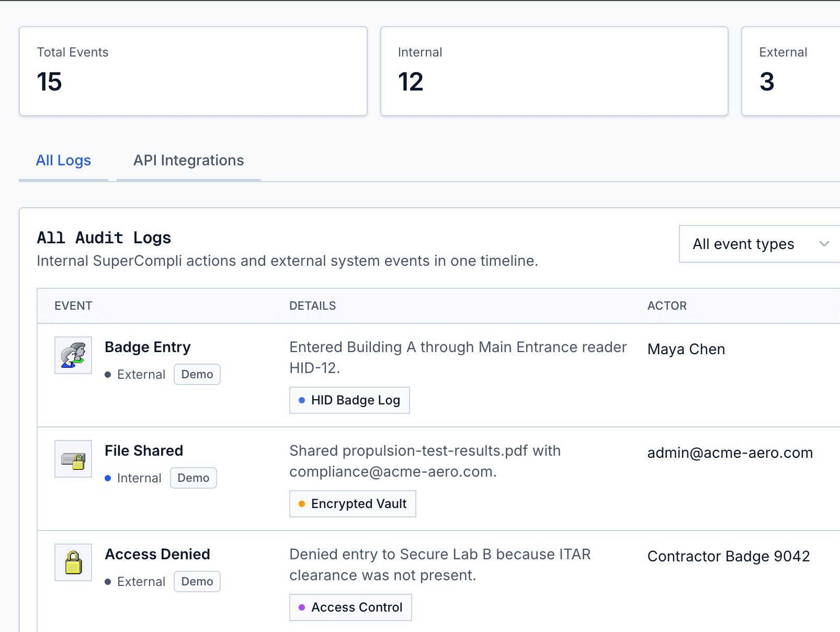Click External label under Access Denied
This screenshot has width=840, height=632.
pos(141,582)
